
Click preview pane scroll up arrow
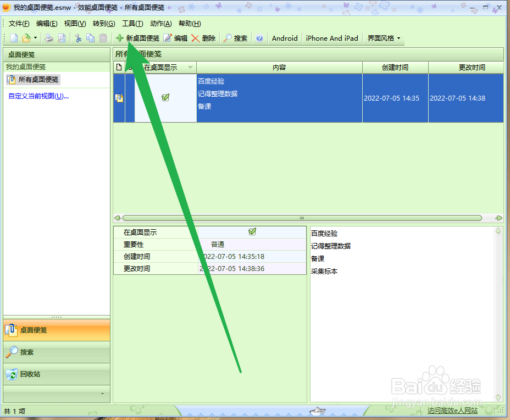coord(498,231)
